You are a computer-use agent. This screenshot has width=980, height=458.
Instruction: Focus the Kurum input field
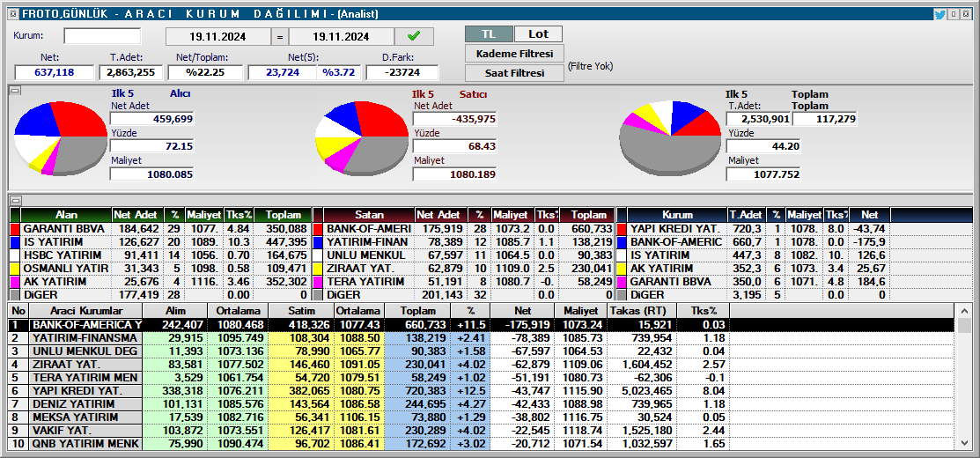102,36
